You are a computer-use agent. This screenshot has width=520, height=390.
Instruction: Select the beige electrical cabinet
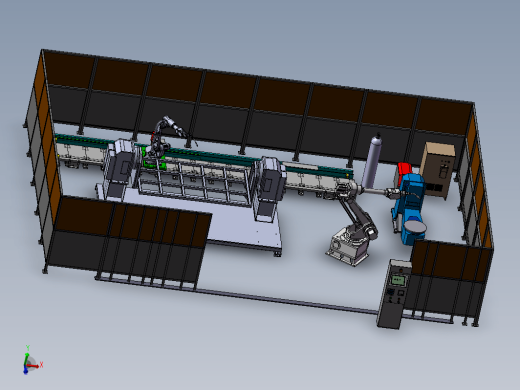[437, 171]
